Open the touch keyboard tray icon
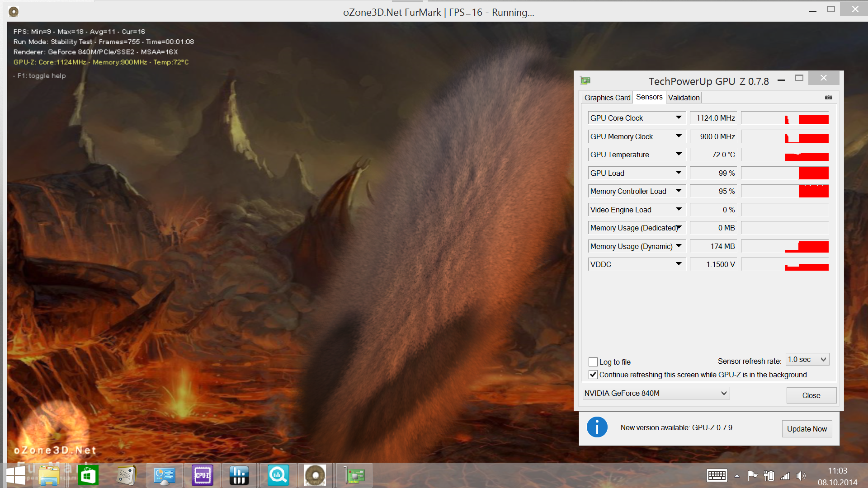868x488 pixels. [x=717, y=475]
